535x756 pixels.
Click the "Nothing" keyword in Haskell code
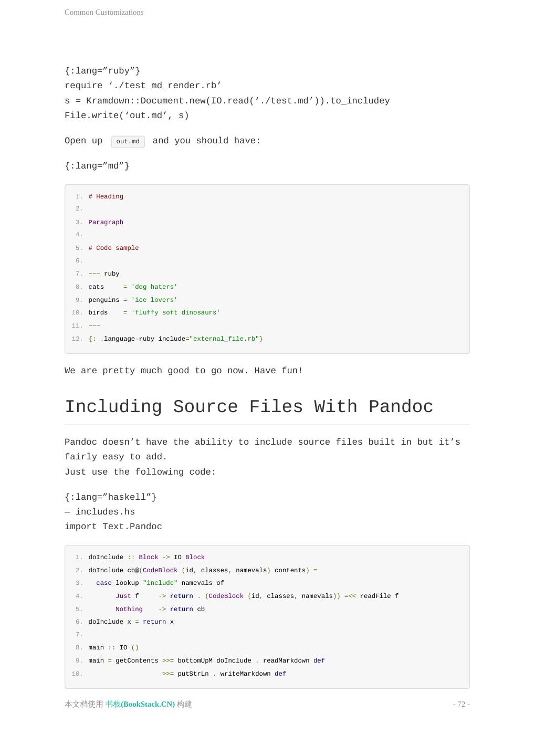(x=129, y=609)
